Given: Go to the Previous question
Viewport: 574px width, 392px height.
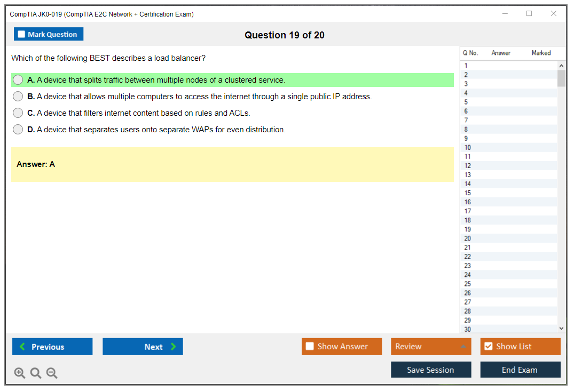Looking at the screenshot, I should click(52, 347).
